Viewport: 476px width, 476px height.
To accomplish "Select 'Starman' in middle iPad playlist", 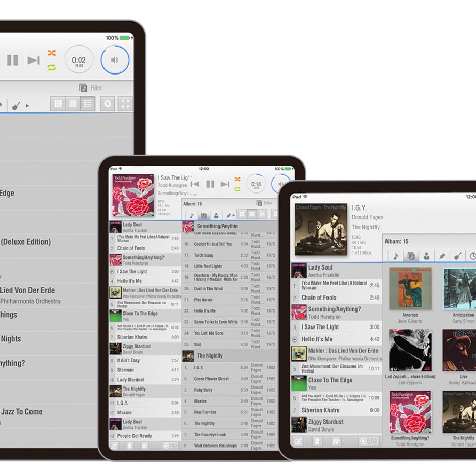I will pyautogui.click(x=145, y=370).
